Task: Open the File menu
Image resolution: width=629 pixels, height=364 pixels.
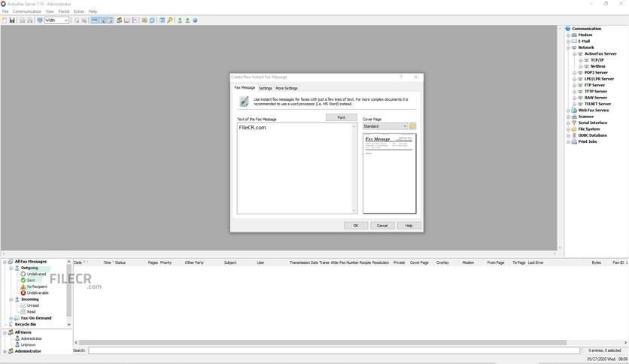Action: [5, 11]
